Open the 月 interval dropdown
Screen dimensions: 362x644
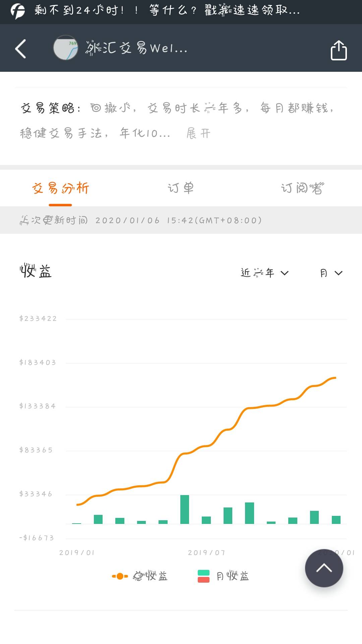pyautogui.click(x=331, y=273)
